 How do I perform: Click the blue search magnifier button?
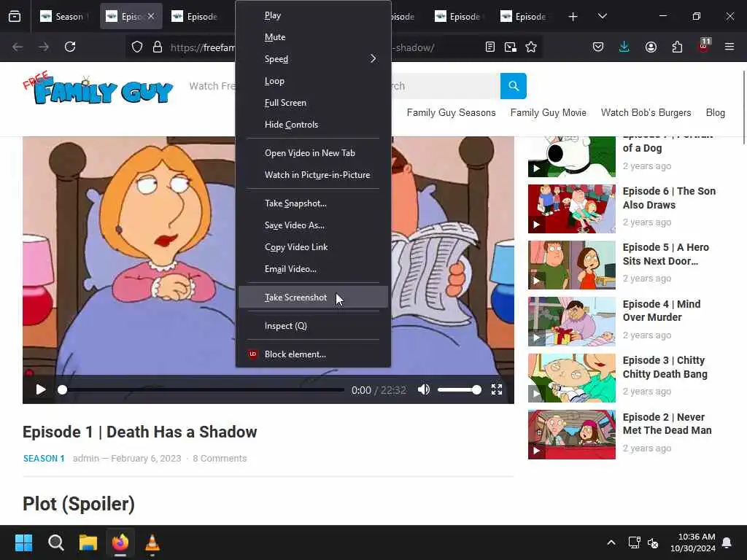513,86
